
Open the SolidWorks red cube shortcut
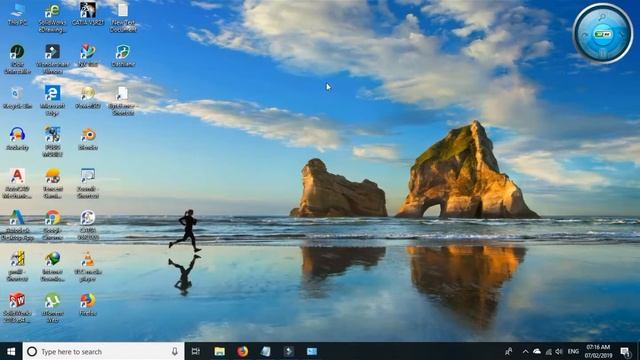tap(17, 308)
